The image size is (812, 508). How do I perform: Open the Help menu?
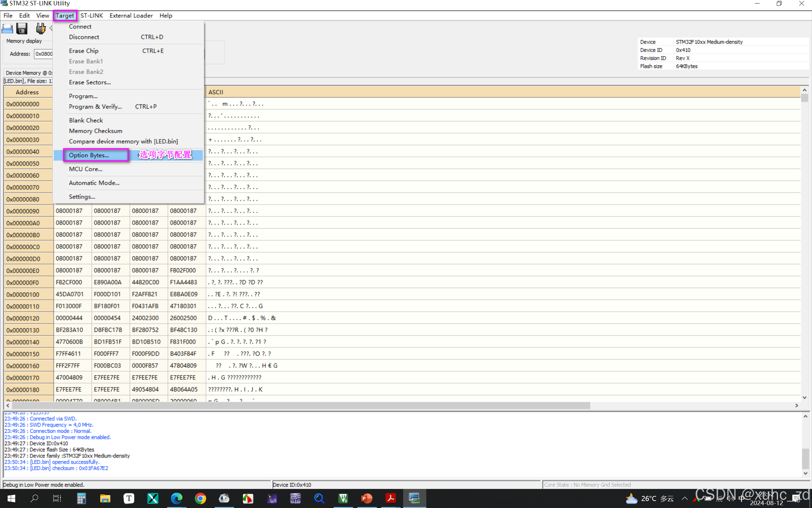pyautogui.click(x=166, y=16)
